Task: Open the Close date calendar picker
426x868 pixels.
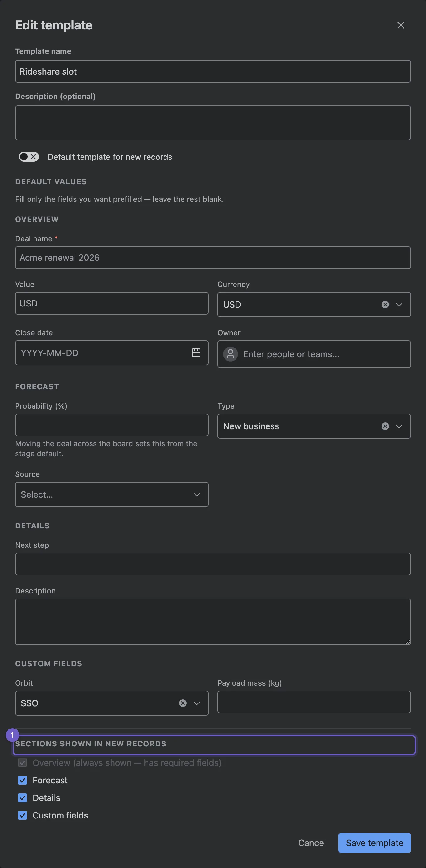Action: click(x=196, y=353)
